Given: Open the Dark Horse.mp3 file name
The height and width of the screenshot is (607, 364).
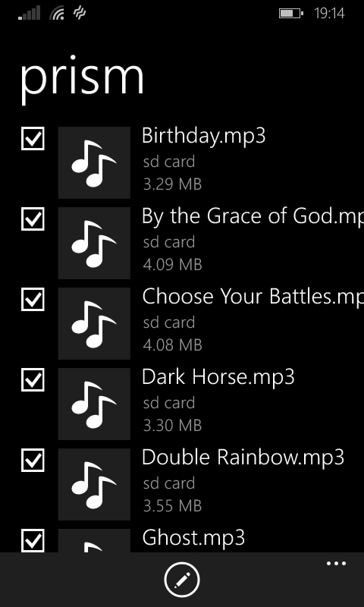Looking at the screenshot, I should (x=218, y=377).
